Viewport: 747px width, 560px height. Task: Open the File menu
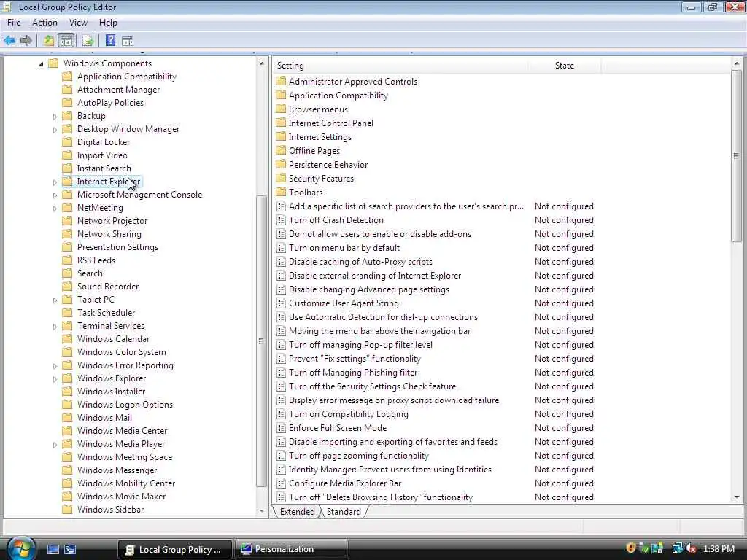(x=14, y=23)
